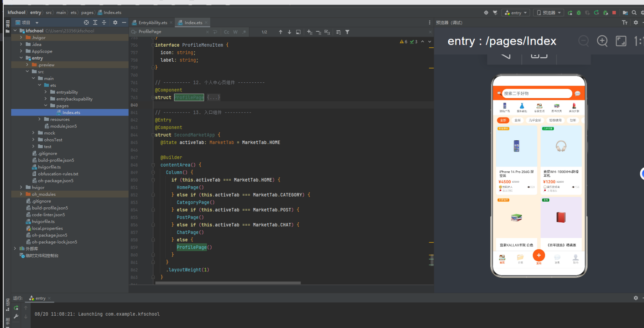The width and height of the screenshot is (644, 328).
Task: Expand the entryability folder
Action: coord(46,92)
